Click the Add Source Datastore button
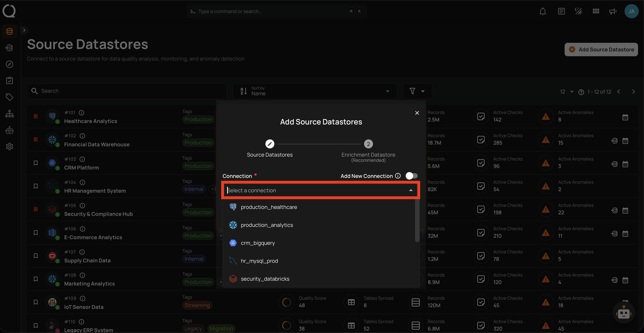Viewport: 644px width, 333px height. pos(601,49)
